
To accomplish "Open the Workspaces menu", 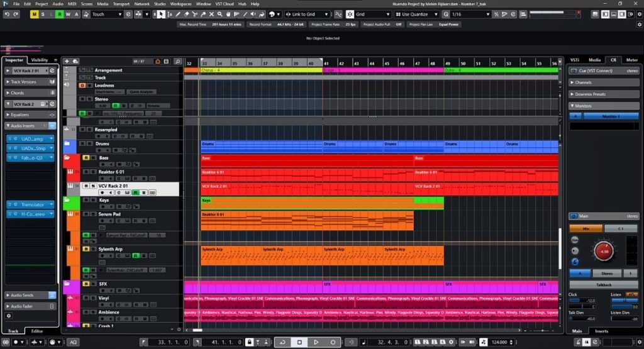I will (180, 4).
